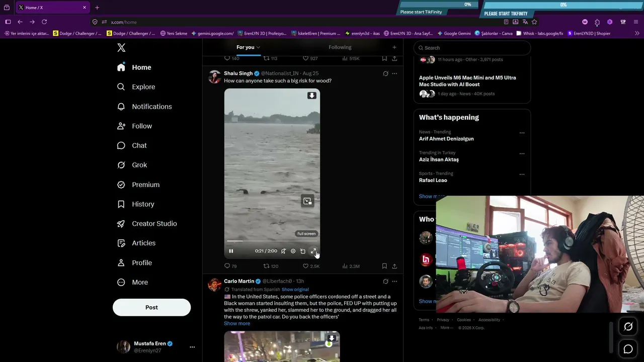Image resolution: width=644 pixels, height=362 pixels.
Task: Open the Privacy footer link
Action: (x=443, y=320)
